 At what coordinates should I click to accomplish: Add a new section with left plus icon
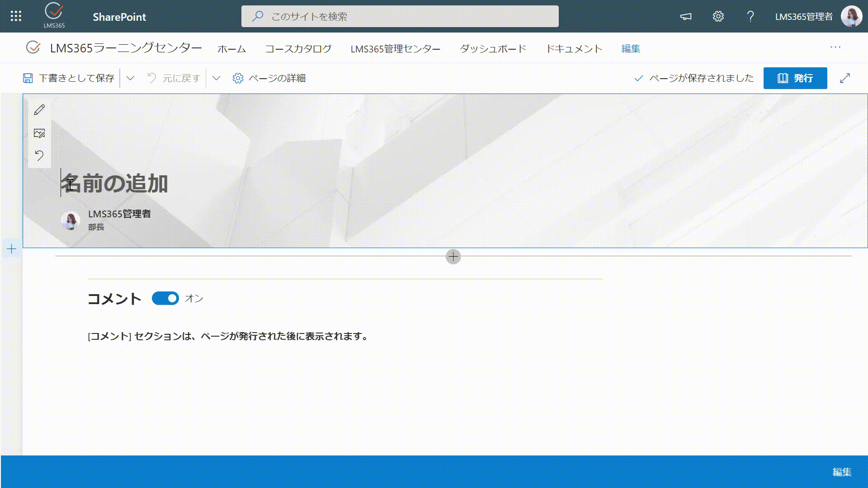[x=12, y=249]
